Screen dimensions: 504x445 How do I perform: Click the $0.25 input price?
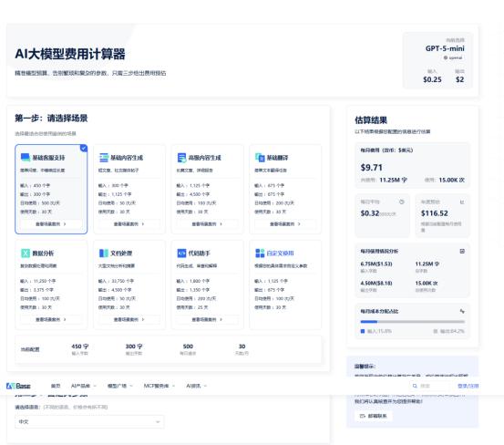click(432, 79)
